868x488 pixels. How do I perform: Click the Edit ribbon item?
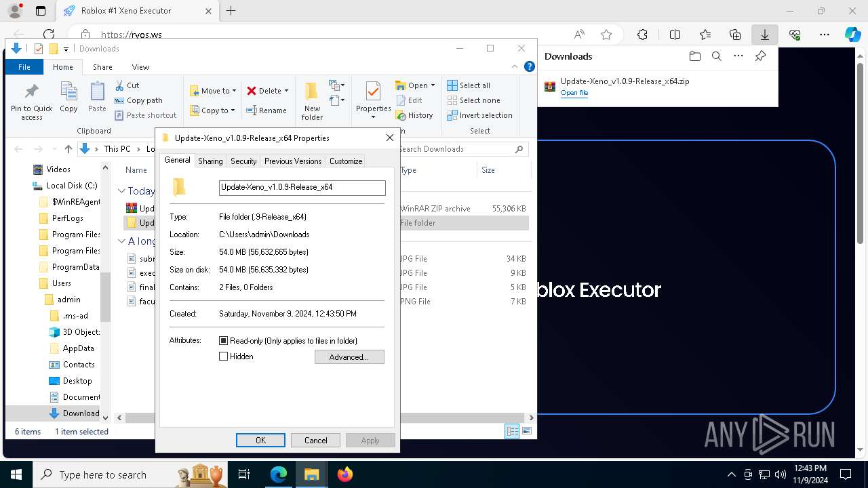coord(409,100)
